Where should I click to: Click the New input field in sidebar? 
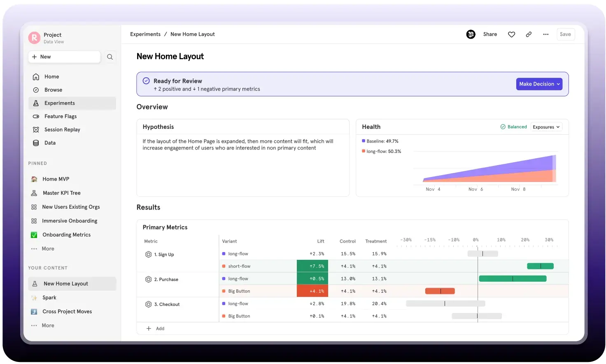64,57
